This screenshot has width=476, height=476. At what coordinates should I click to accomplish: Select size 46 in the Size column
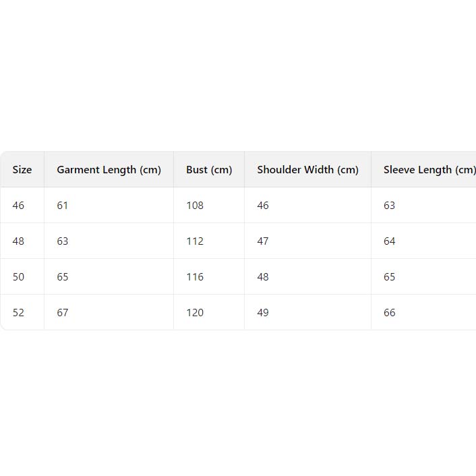point(18,206)
